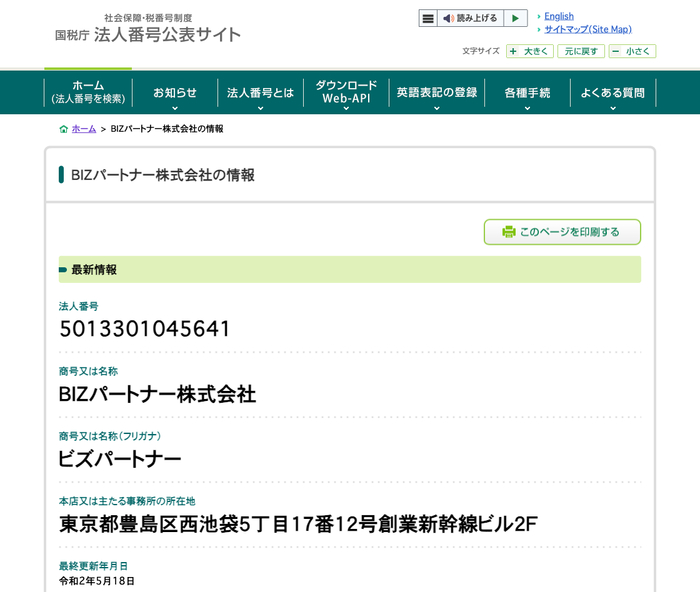Open the お知らせ navigation menu

point(175,92)
